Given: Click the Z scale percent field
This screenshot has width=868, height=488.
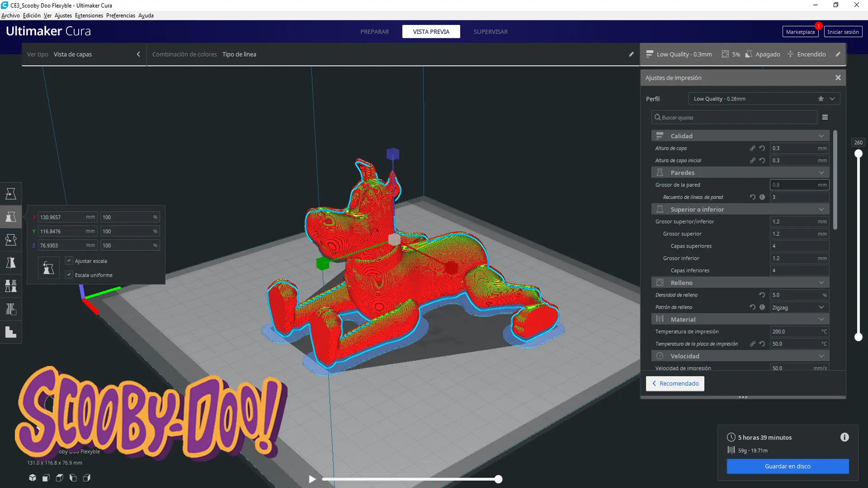Looking at the screenshot, I should coord(130,245).
